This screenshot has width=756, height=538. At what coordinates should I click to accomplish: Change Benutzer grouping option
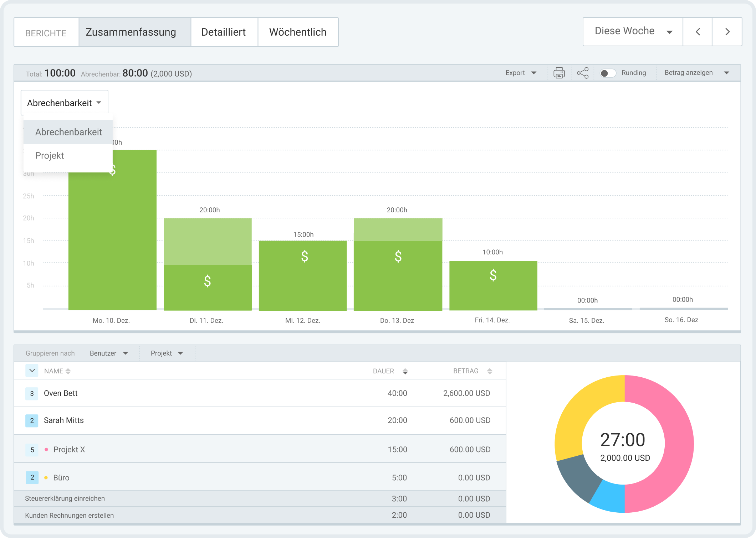click(x=109, y=353)
